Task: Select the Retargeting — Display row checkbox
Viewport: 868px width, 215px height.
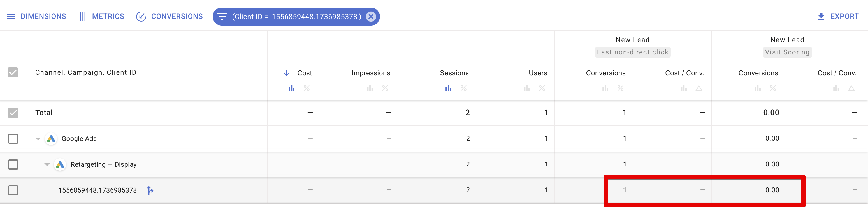Action: [13, 165]
